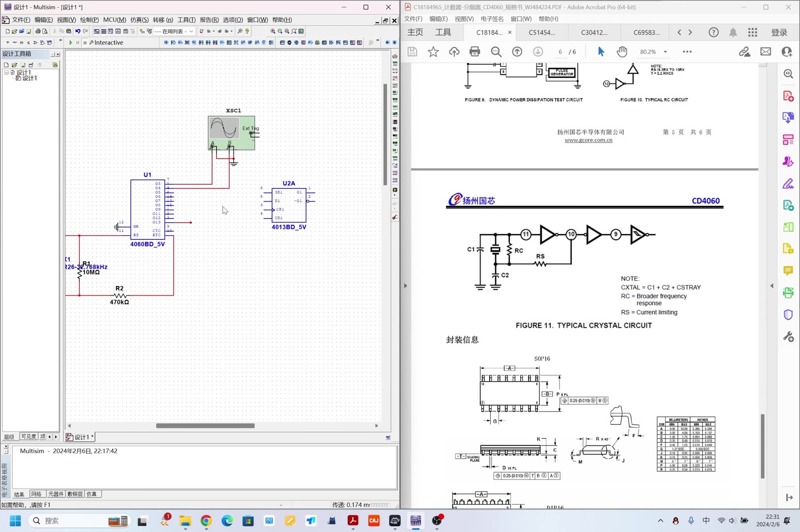The image size is (800, 532).
Task: Open the in-use list dropdown in Multisim
Action: pyautogui.click(x=191, y=31)
